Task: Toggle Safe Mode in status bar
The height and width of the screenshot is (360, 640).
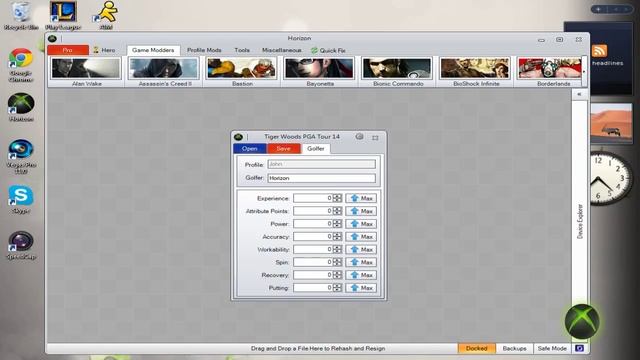Action: tap(552, 348)
